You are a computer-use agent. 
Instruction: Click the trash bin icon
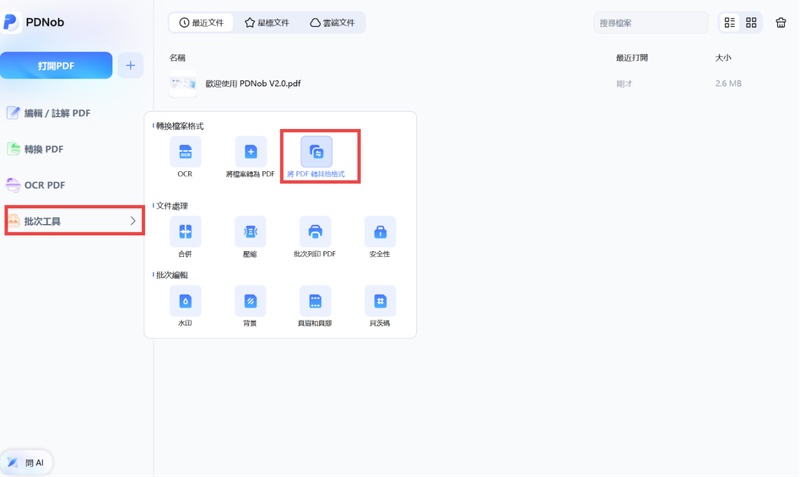[781, 22]
